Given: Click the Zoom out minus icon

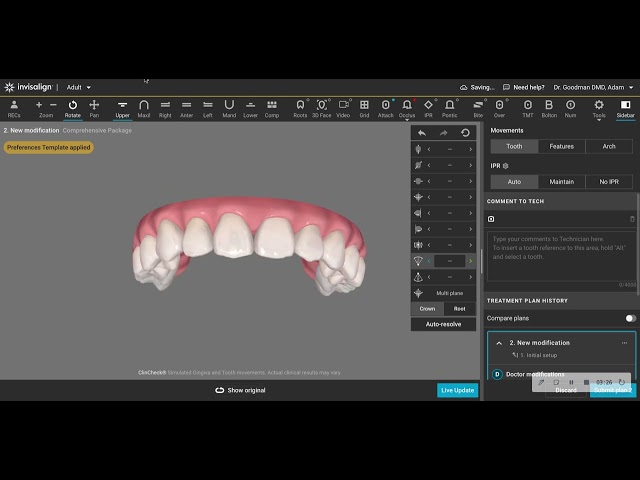Looking at the screenshot, I should [x=53, y=105].
